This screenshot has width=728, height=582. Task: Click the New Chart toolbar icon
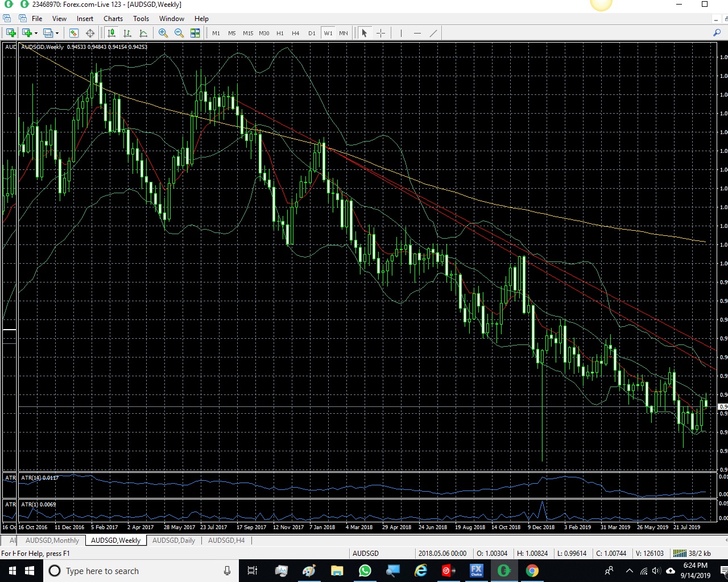click(x=10, y=33)
